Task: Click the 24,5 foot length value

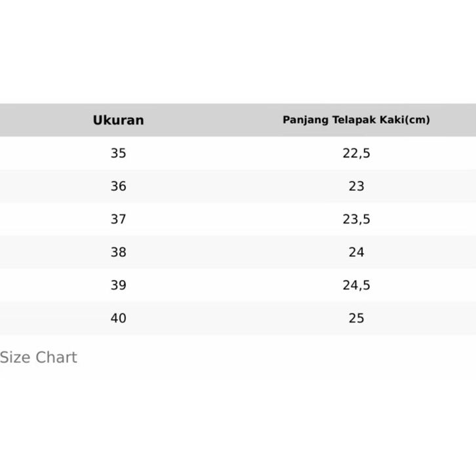Action: (x=356, y=285)
